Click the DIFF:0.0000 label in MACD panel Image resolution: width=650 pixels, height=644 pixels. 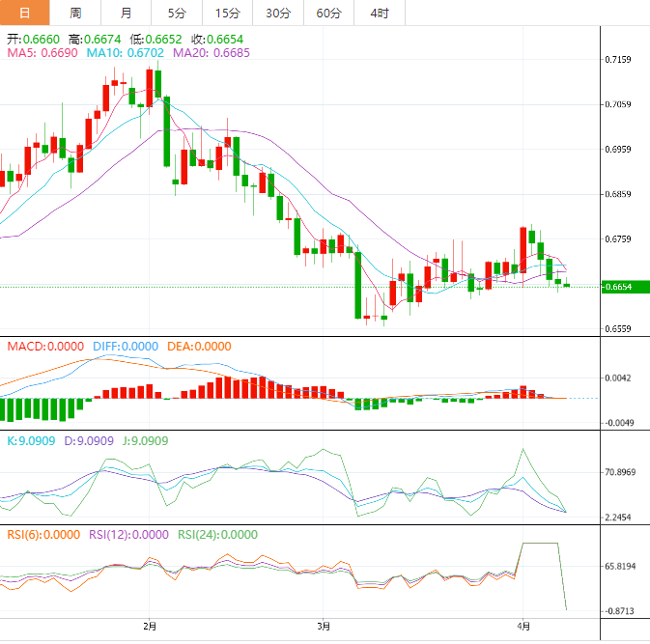pyautogui.click(x=126, y=346)
